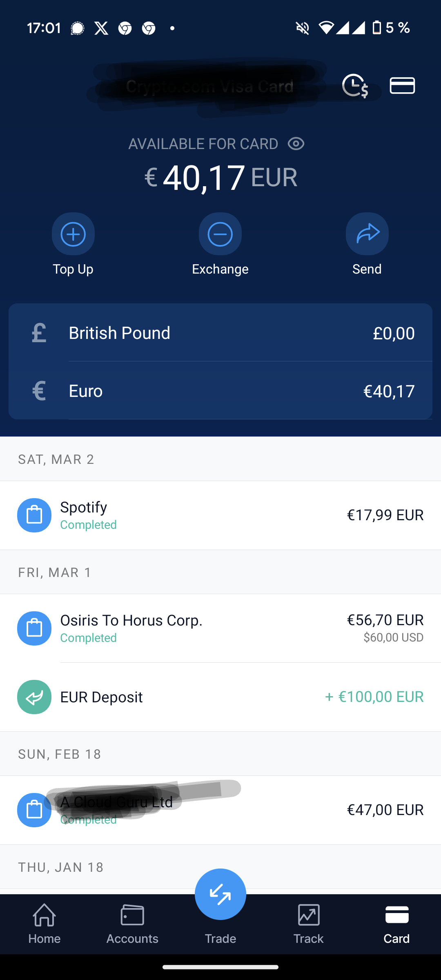This screenshot has height=980, width=441.
Task: Tap the central Trade arrows button
Action: [220, 894]
